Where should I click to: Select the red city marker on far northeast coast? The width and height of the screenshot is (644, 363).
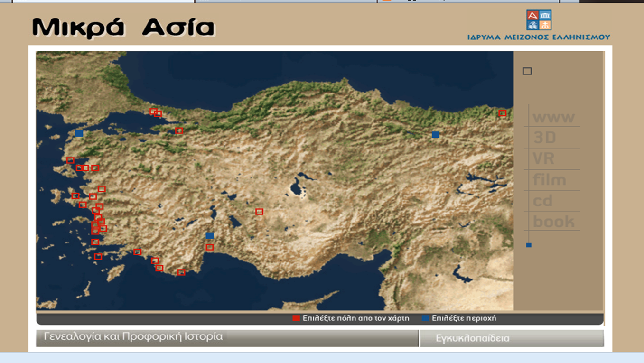coord(502,113)
